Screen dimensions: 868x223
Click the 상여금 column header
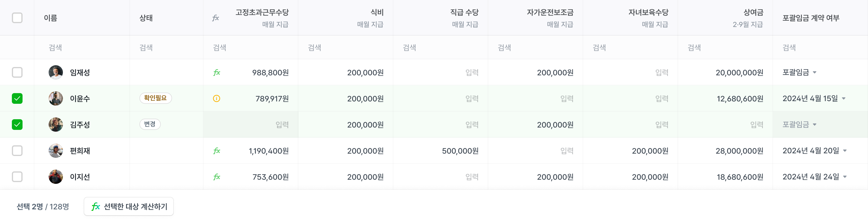tap(753, 13)
